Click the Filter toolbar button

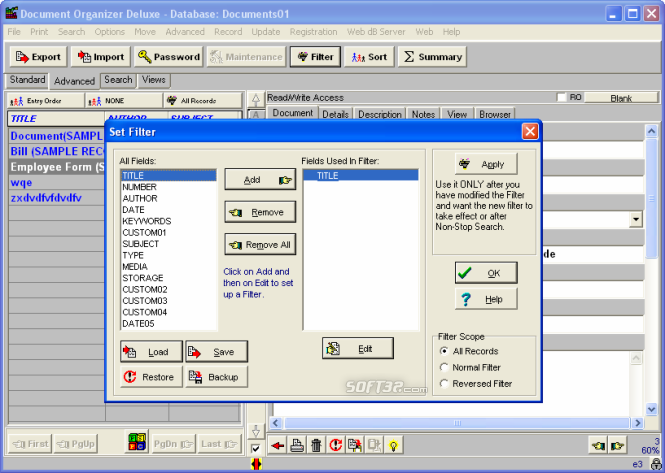coord(315,57)
